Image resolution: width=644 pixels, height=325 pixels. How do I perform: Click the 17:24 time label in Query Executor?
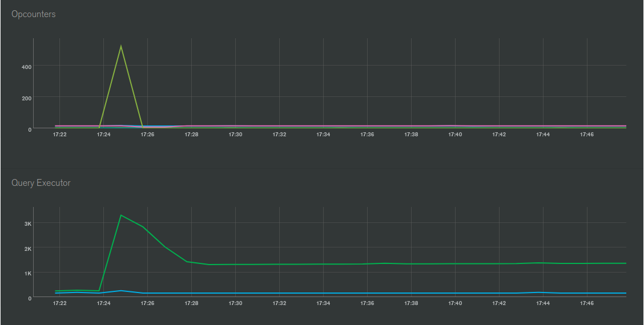point(103,303)
